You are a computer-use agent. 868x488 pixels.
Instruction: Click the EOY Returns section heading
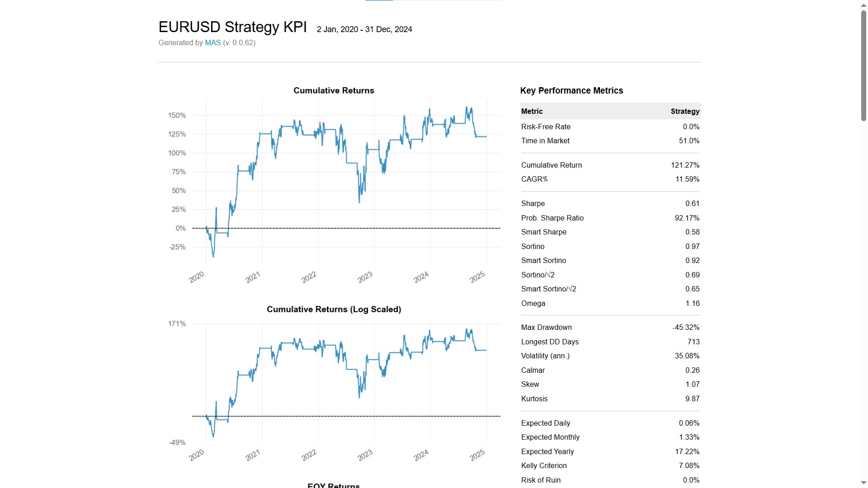pyautogui.click(x=333, y=485)
